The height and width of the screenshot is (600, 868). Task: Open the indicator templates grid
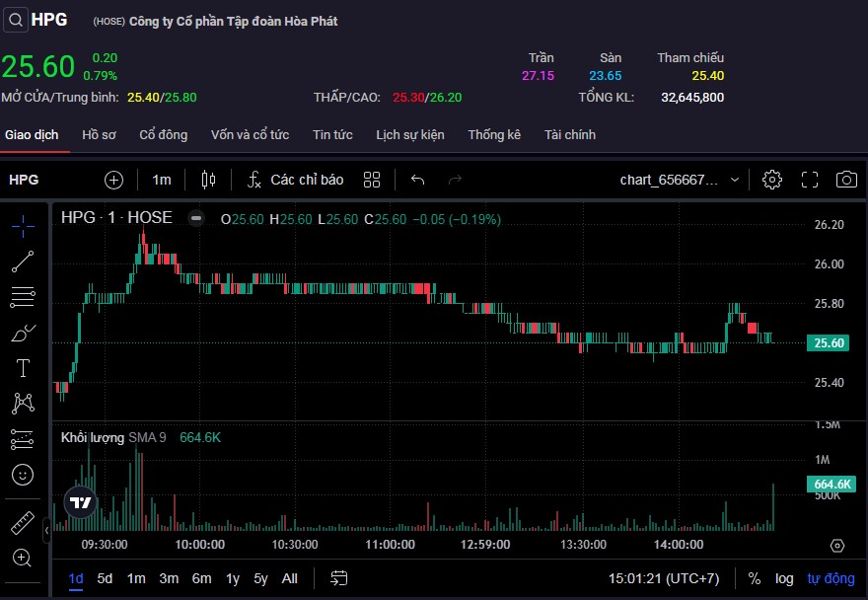(372, 180)
